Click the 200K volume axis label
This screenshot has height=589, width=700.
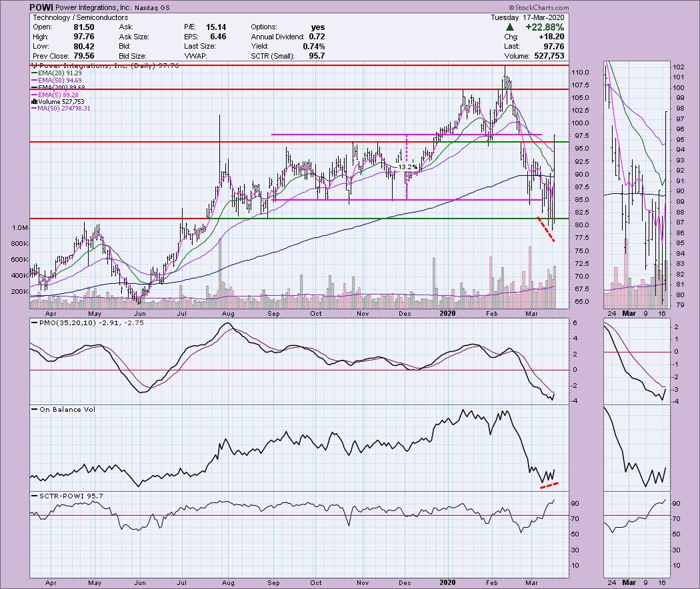click(x=20, y=292)
